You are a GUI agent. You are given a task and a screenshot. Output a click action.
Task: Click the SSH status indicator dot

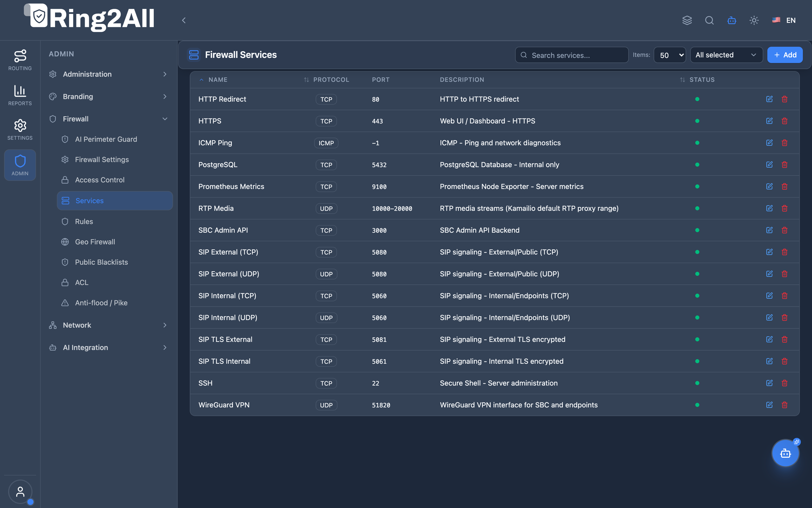[697, 383]
